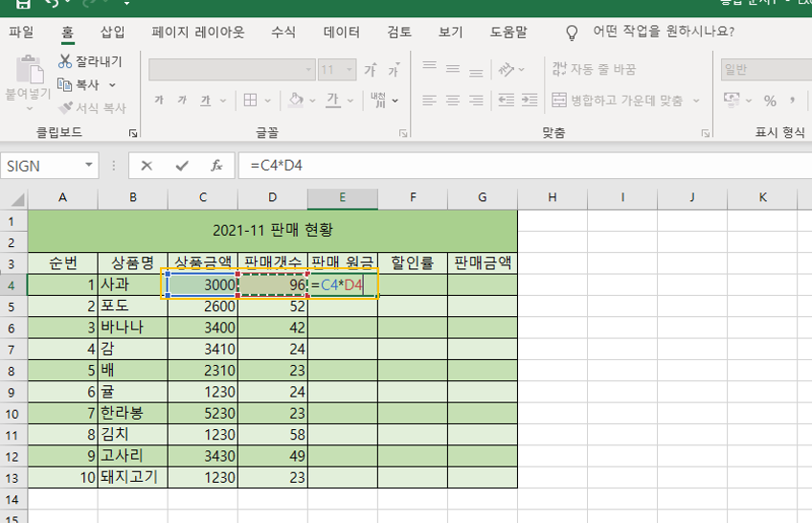Click the Select All corner triangle
The width and height of the screenshot is (812, 523).
click(17, 199)
